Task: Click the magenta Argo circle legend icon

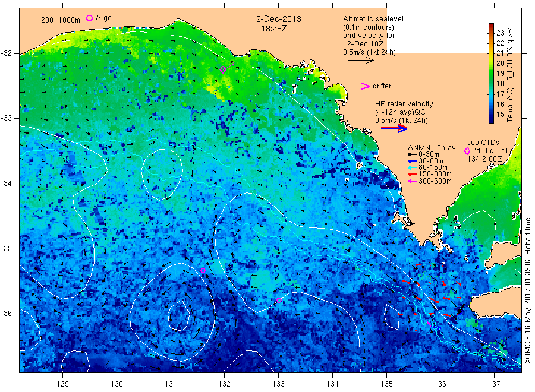Action: tap(89, 18)
